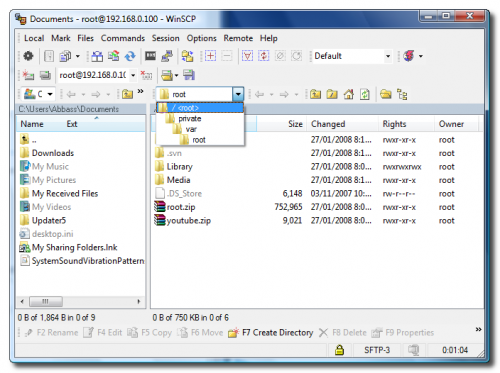
Task: Click the Save Session floppy icon
Action: [189, 75]
